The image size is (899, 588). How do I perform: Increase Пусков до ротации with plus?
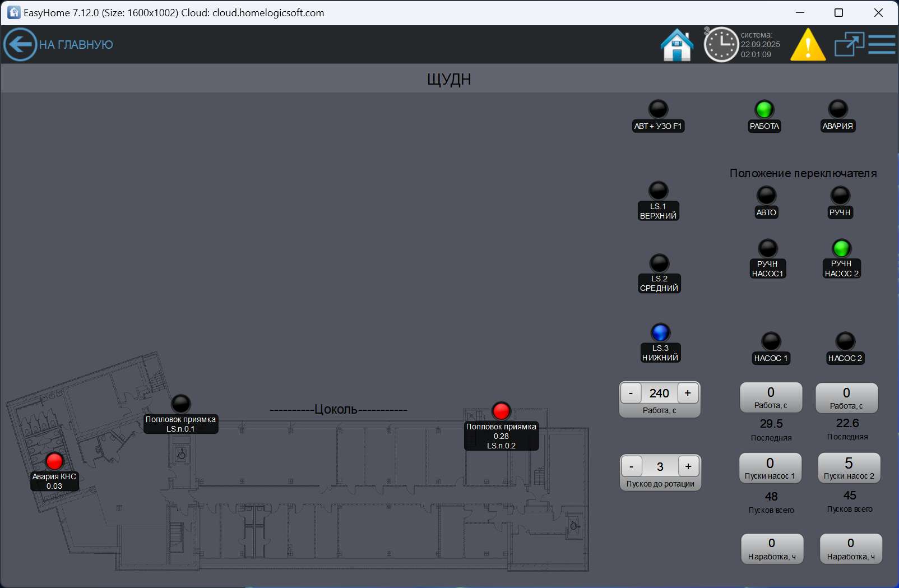(x=688, y=466)
